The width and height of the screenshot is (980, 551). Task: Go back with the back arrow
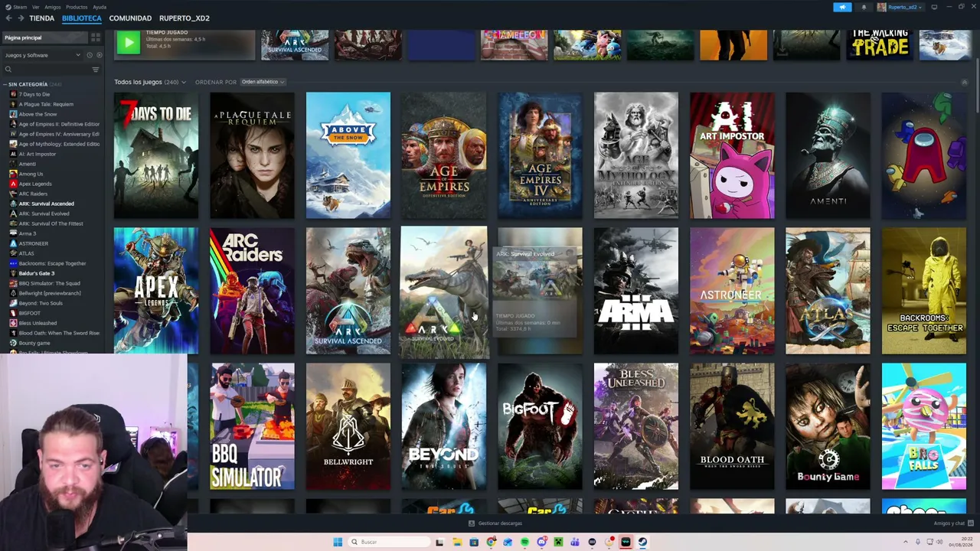[x=8, y=18]
